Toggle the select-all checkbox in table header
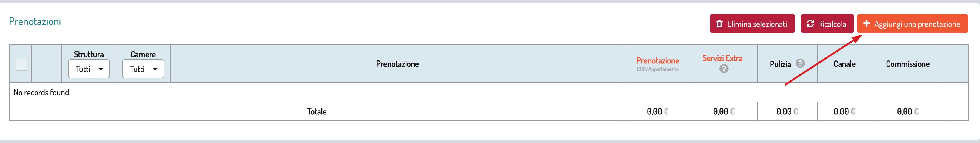The width and height of the screenshot is (980, 143). (21, 64)
